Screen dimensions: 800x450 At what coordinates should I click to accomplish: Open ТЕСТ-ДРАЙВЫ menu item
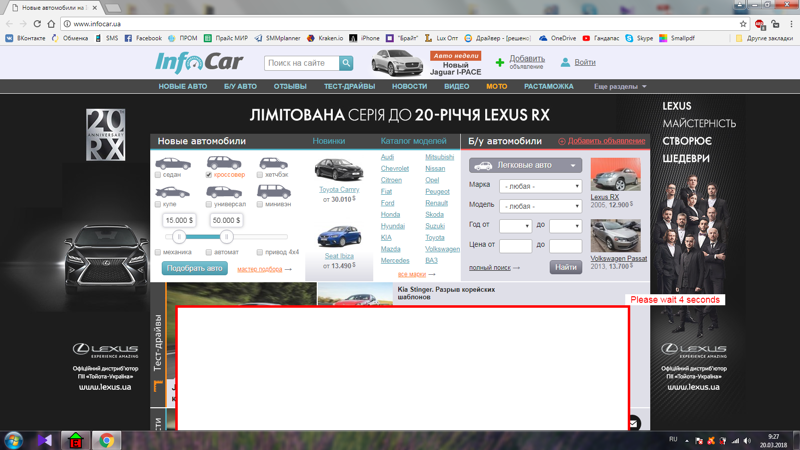pyautogui.click(x=349, y=87)
